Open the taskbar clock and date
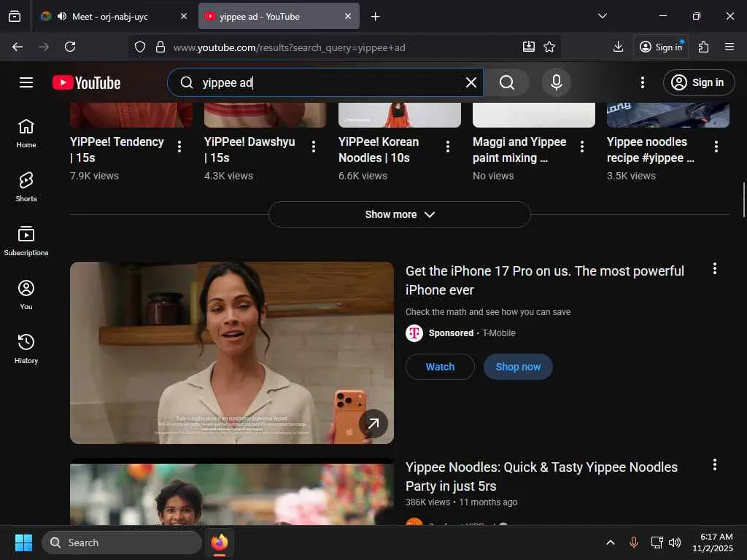This screenshot has height=560, width=747. click(713, 542)
